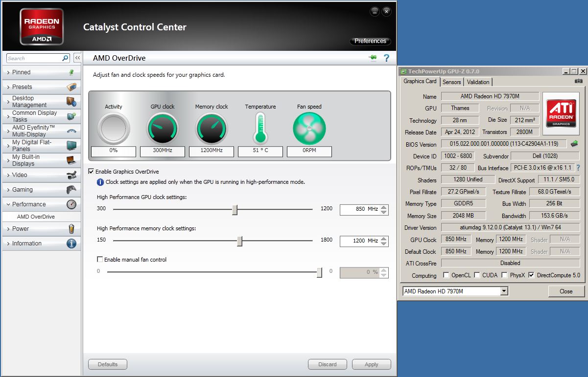Click the Bus Interface question mark in GPU-Z
588x377 pixels.
tap(578, 168)
